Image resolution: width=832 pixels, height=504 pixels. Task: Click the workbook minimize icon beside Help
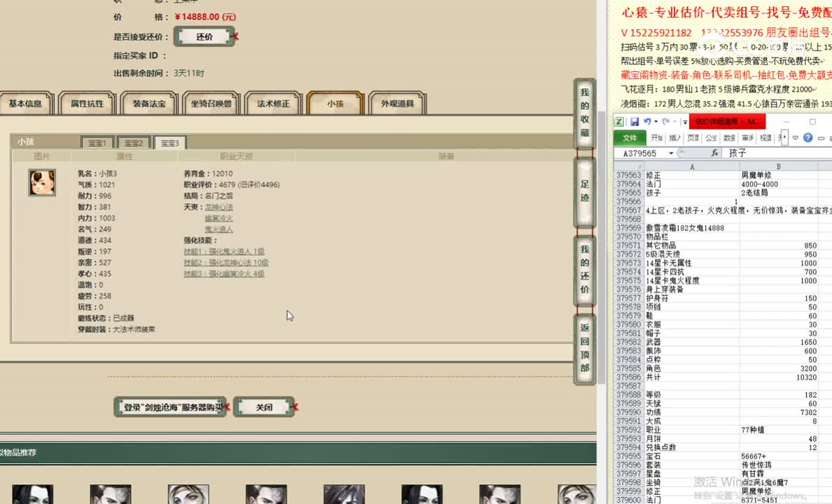pyautogui.click(x=821, y=138)
